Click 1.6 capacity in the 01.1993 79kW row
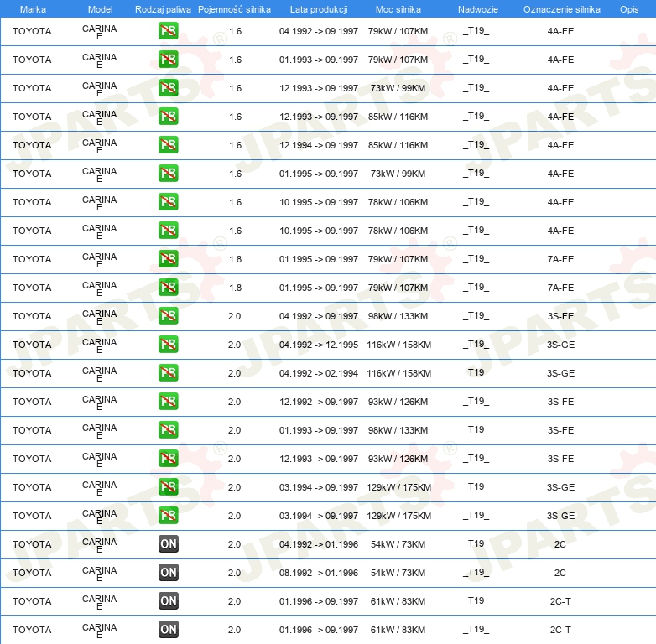Viewport: 656px width, 644px height. pyautogui.click(x=235, y=60)
